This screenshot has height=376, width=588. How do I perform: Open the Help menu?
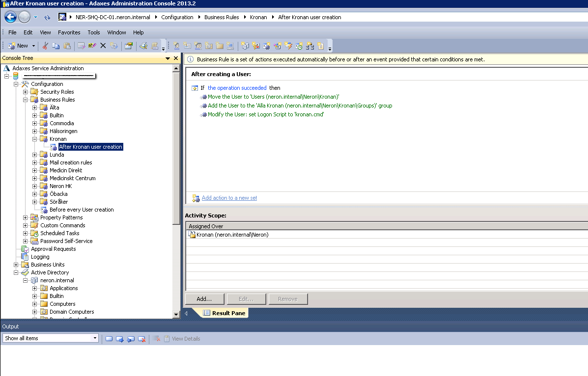(x=139, y=32)
